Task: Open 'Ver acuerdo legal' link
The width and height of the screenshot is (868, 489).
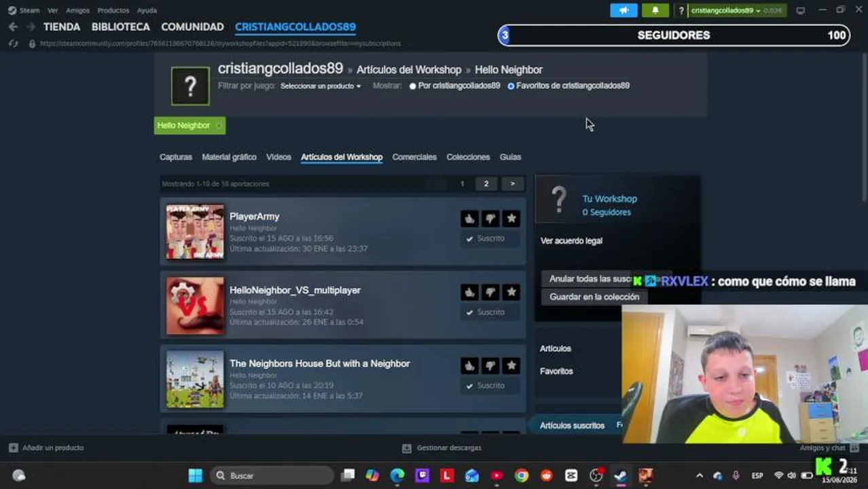Action: tap(571, 241)
